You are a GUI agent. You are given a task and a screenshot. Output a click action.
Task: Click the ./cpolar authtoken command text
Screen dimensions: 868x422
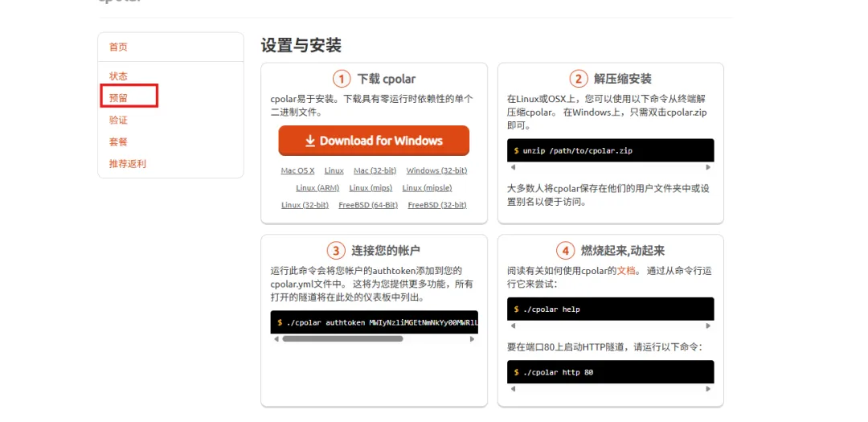click(x=382, y=322)
